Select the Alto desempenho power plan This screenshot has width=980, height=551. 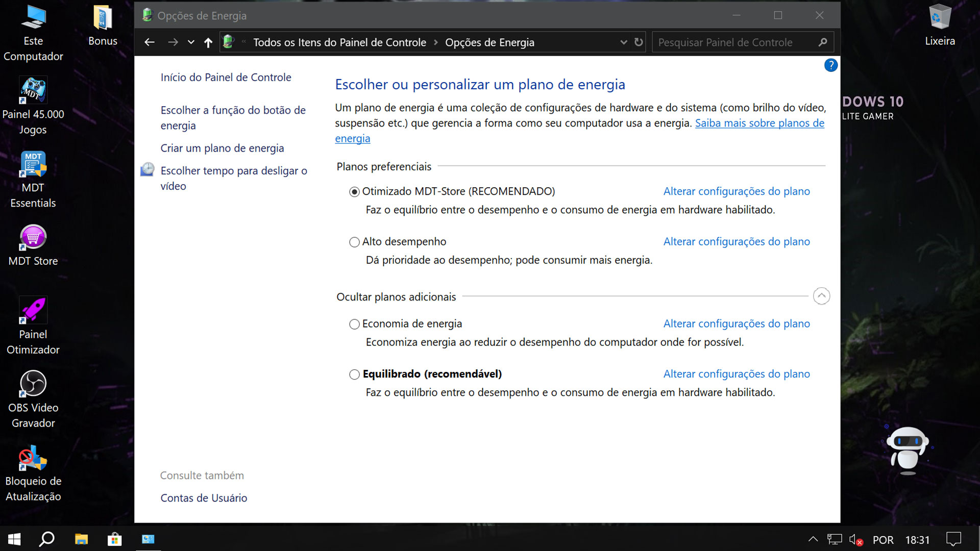point(354,242)
